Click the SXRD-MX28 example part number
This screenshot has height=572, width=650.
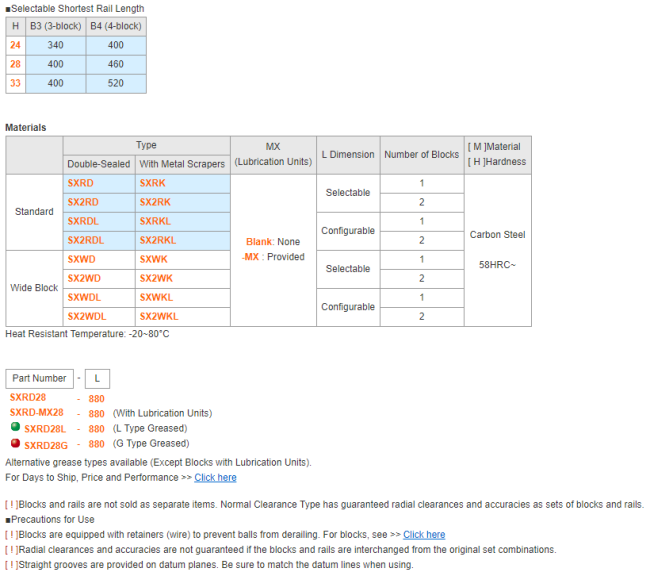[36, 413]
